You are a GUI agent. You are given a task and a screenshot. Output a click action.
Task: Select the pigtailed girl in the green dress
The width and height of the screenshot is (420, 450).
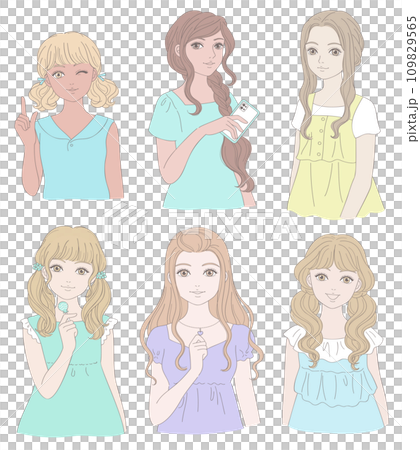(x=71, y=331)
